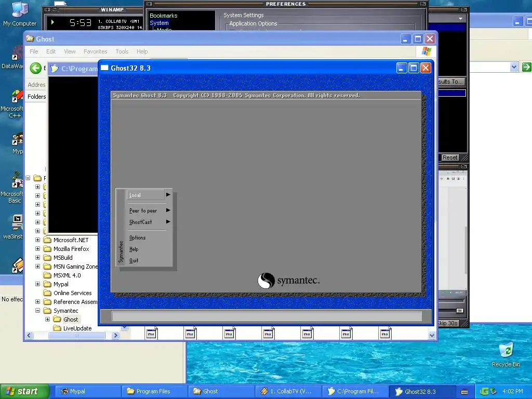The width and height of the screenshot is (532, 399).
Task: Click the keyboard tray icon
Action: tap(464, 392)
